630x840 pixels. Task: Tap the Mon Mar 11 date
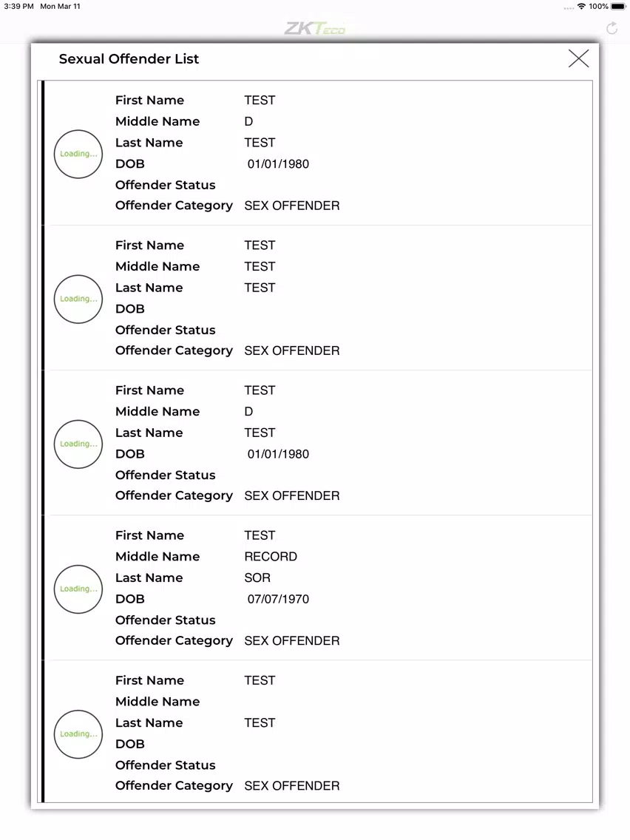pos(60,7)
